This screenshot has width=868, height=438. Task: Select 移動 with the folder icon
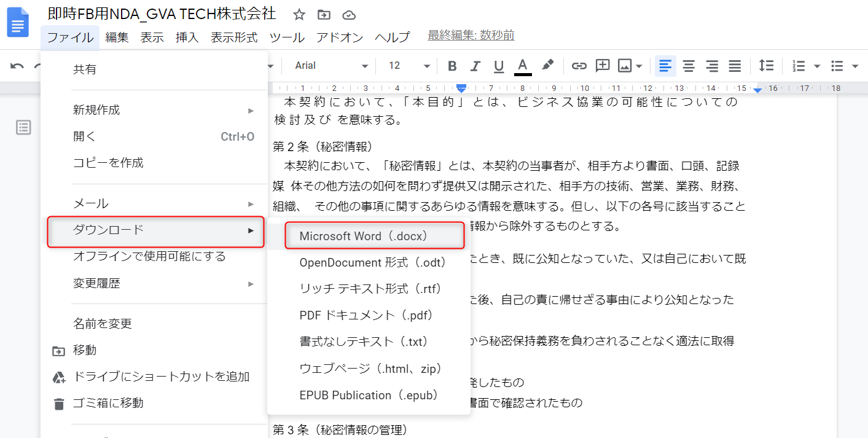(154, 350)
